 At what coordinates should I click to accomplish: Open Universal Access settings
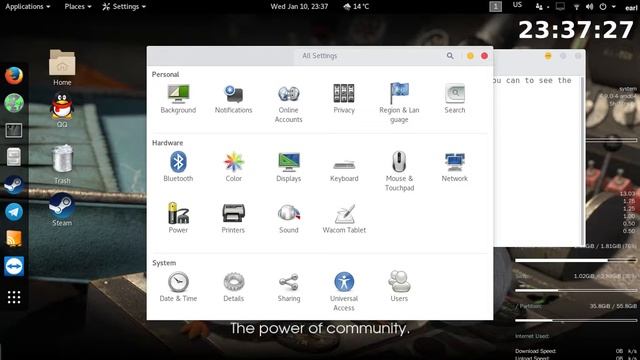[x=344, y=291]
